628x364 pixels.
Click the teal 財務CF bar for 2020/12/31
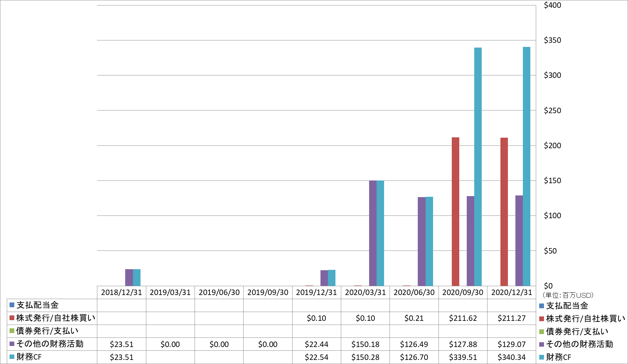tap(527, 166)
